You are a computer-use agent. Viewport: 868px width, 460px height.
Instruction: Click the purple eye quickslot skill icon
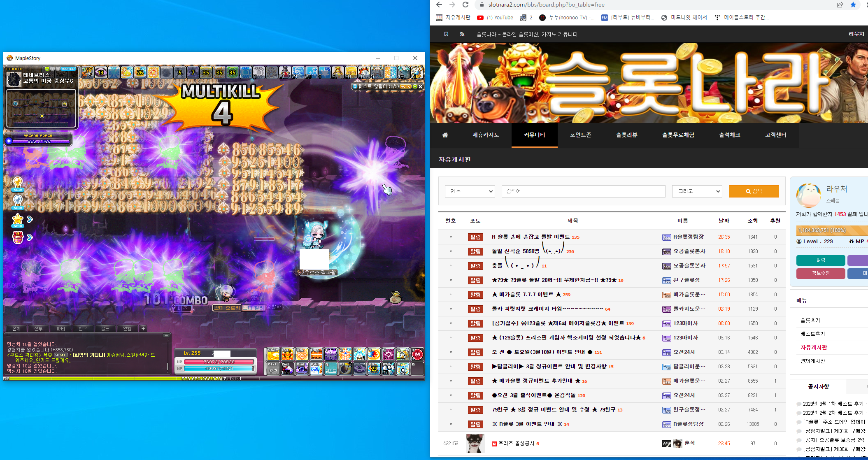tap(388, 354)
